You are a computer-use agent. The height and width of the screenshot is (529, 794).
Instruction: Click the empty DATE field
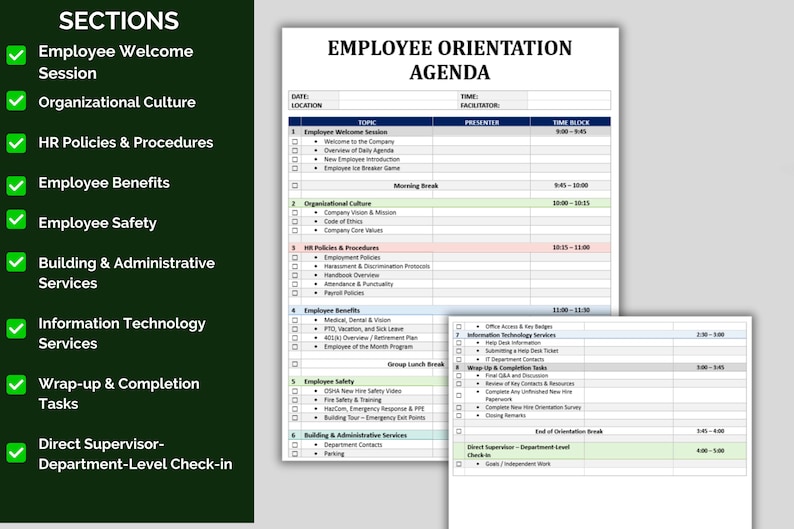tap(398, 96)
